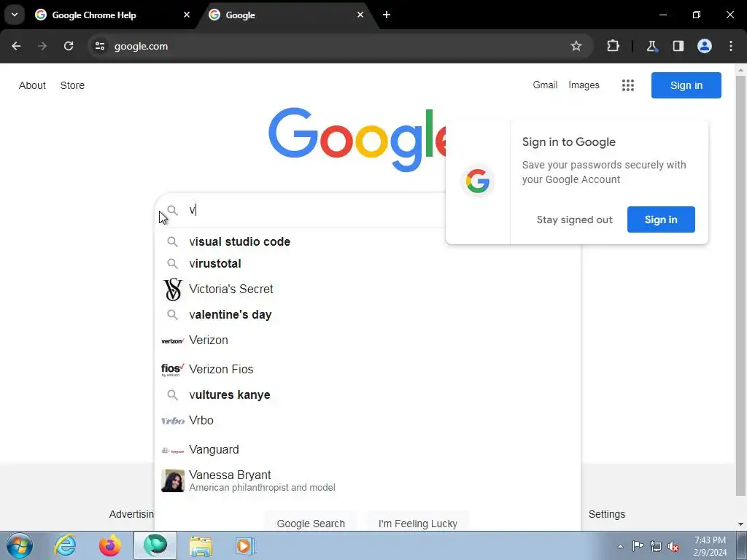Close the Google Chrome Help tab
Image resolution: width=747 pixels, height=560 pixels.
[x=187, y=15]
